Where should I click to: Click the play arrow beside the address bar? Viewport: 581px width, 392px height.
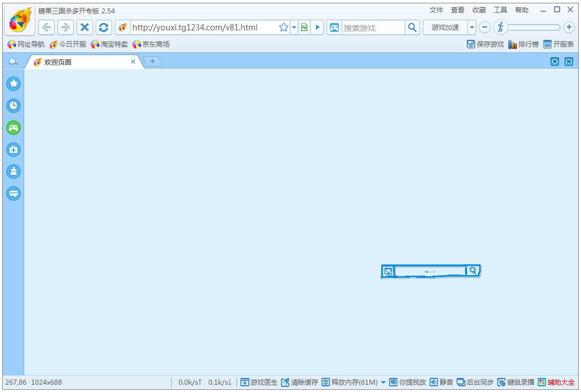click(x=317, y=28)
